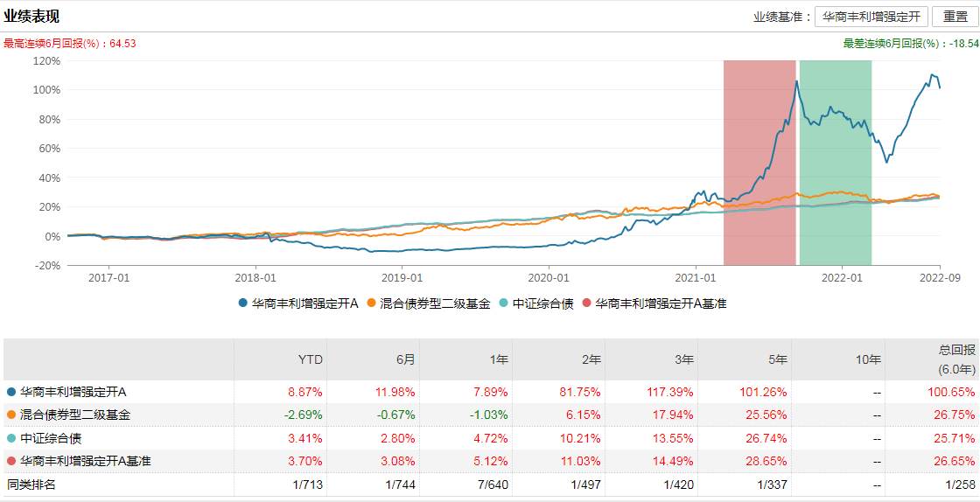Click the orange dot beside 混合债券型二级基金 row
The image size is (980, 502).
(11, 415)
